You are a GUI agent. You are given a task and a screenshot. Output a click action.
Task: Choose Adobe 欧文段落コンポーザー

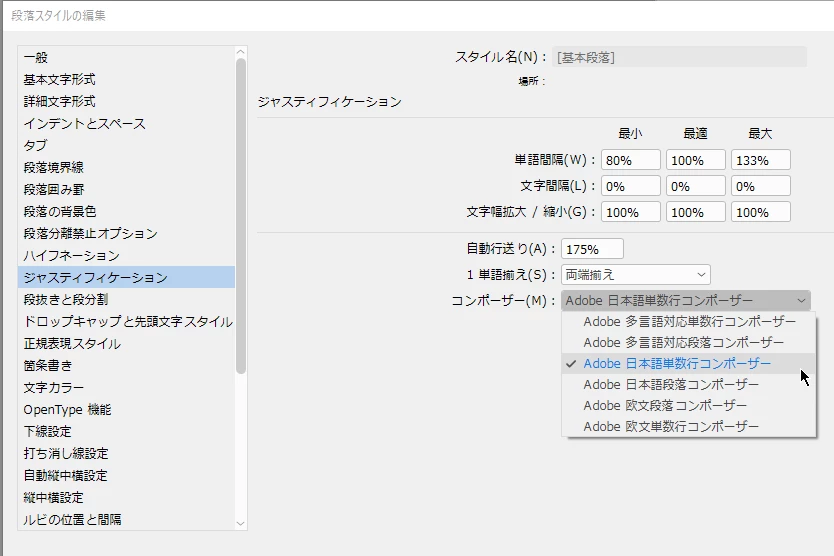pos(689,405)
